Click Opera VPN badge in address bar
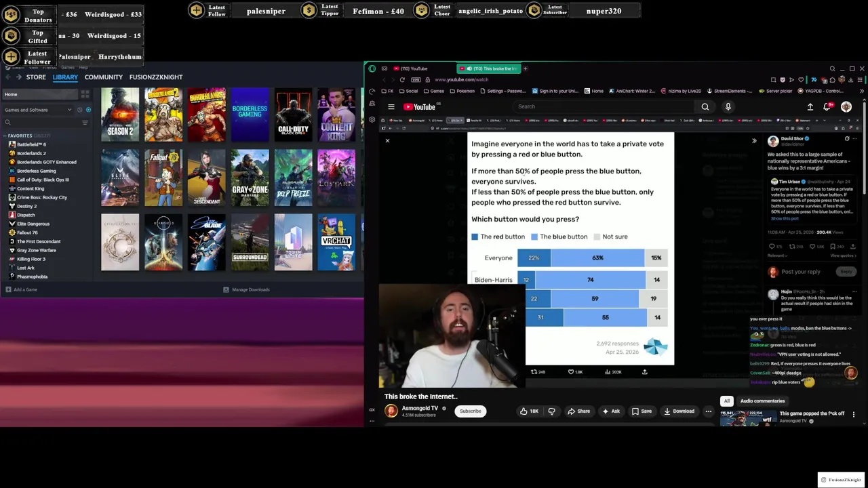Screen dimensions: 868x488 coord(416,80)
